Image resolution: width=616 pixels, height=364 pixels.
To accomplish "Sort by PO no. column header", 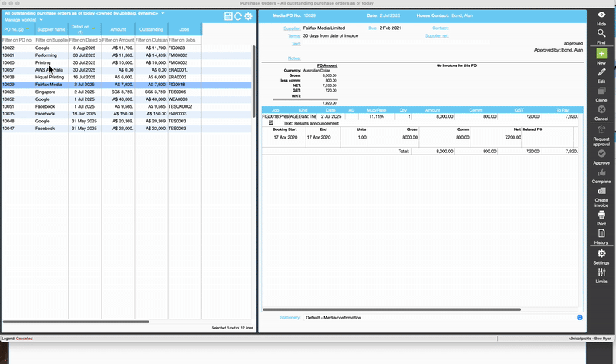I will click(x=18, y=29).
